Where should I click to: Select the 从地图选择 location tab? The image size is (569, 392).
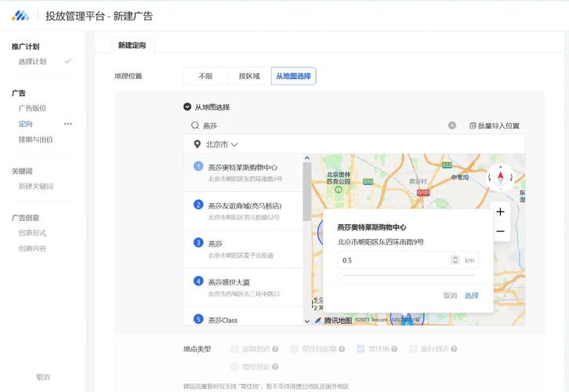coord(293,76)
